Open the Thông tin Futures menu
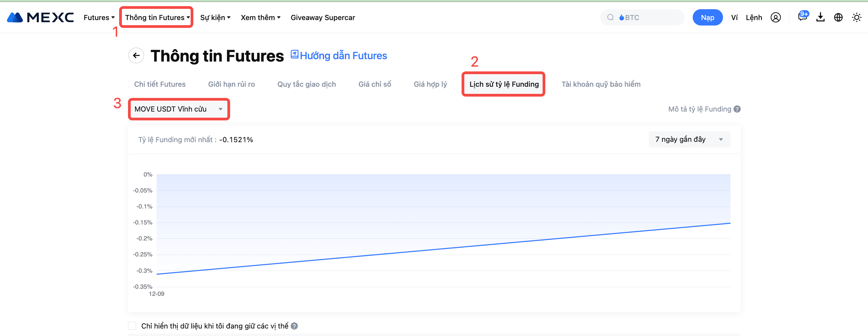The width and height of the screenshot is (868, 336). tap(157, 17)
